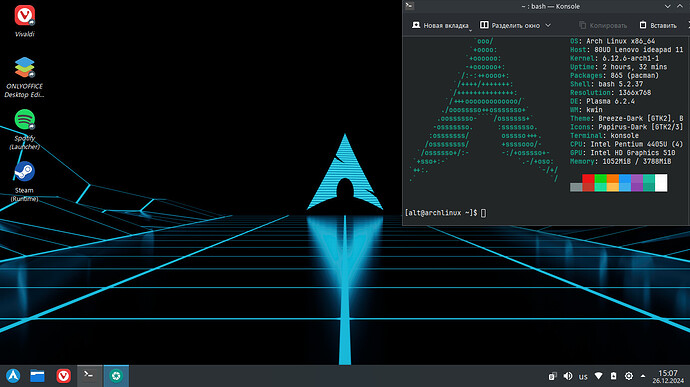
Task: Launch Vivaldi browser from the taskbar
Action: [x=63, y=376]
